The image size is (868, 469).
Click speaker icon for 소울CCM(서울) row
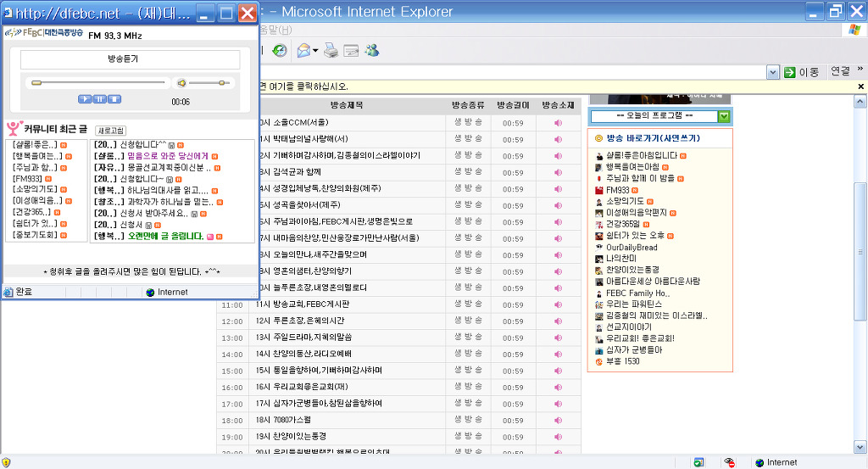558,123
